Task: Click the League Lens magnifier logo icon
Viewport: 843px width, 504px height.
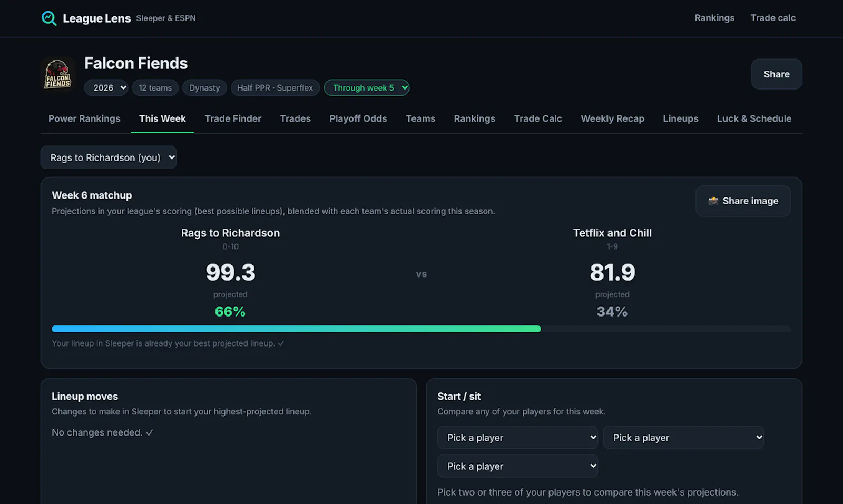Action: click(x=49, y=18)
